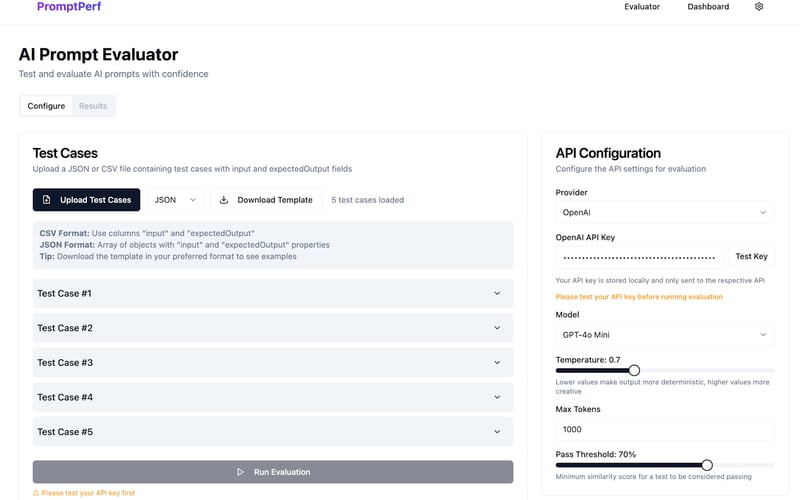800x500 pixels.
Task: Click the '5 test cases loaded' text
Action: point(367,200)
